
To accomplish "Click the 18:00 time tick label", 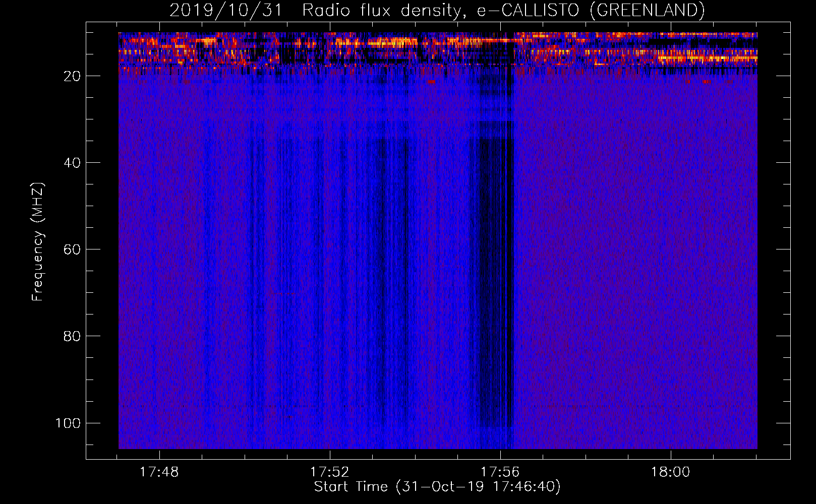I will click(x=671, y=472).
